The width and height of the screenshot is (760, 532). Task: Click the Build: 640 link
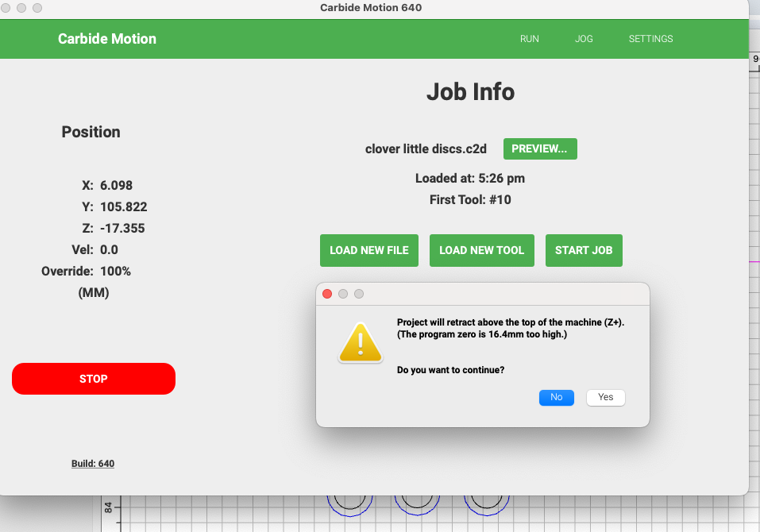(93, 464)
